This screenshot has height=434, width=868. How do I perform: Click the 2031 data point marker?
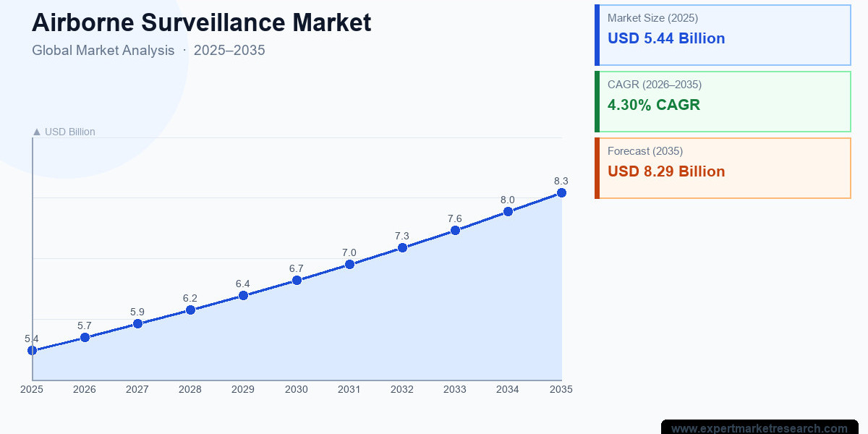click(349, 264)
